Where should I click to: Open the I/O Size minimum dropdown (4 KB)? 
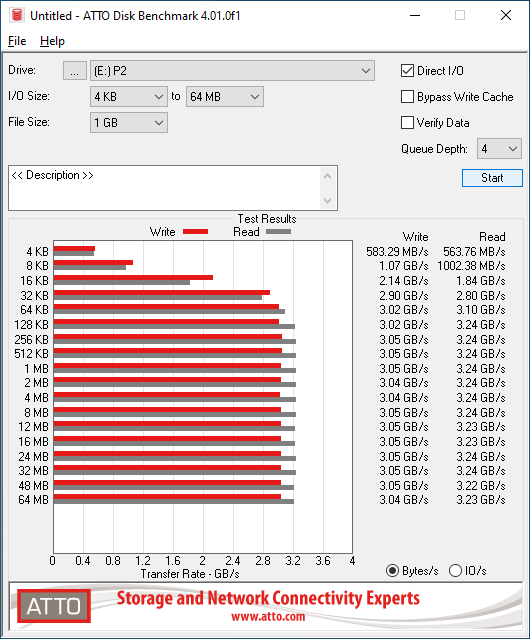tap(129, 97)
